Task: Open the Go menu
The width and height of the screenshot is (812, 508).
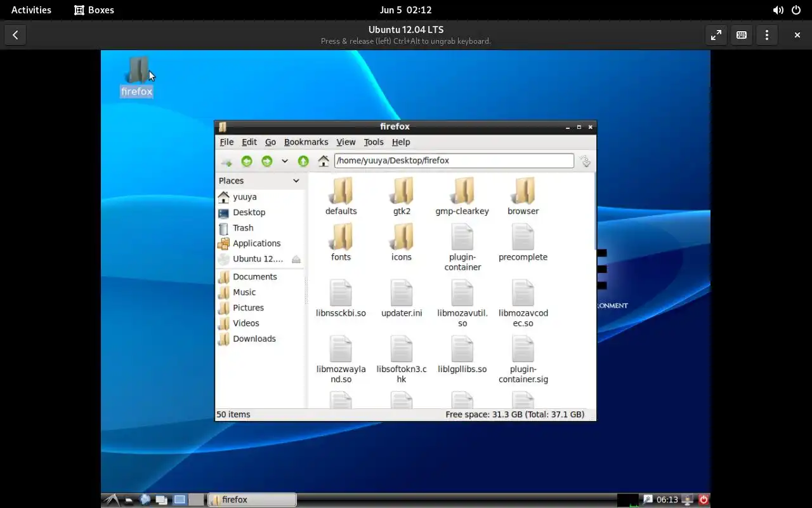Action: [x=270, y=142]
